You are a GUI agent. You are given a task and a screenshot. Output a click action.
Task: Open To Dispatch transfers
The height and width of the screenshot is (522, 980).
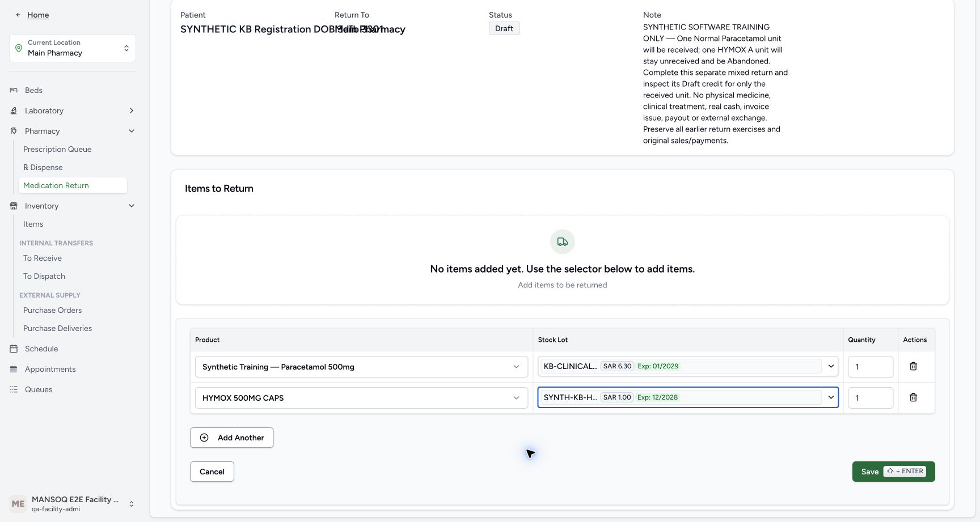click(44, 276)
